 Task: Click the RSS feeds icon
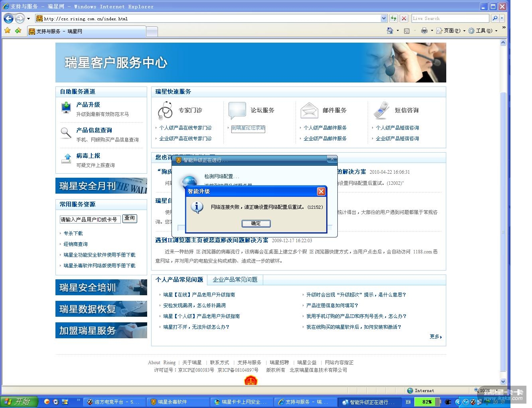407,31
